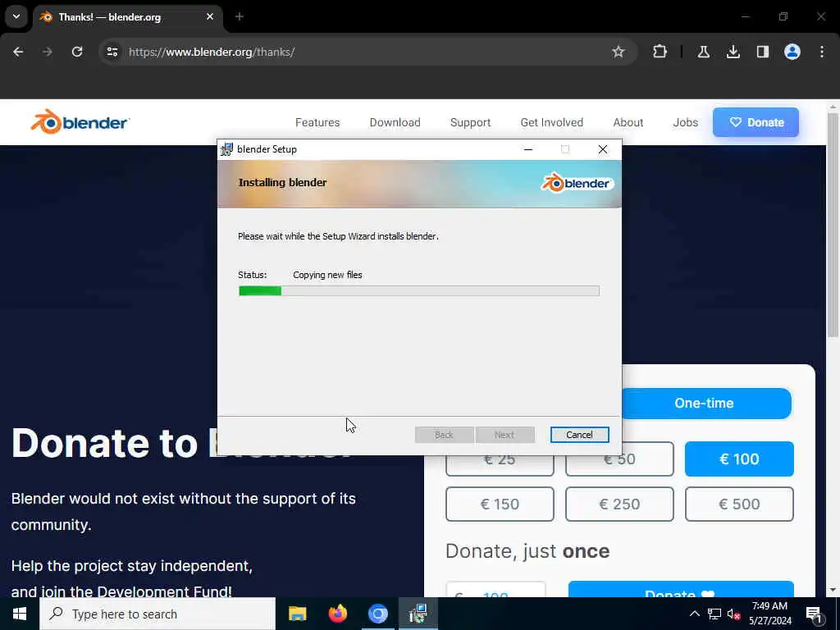Choose the € 250 donation amount
840x630 pixels.
pyautogui.click(x=619, y=504)
